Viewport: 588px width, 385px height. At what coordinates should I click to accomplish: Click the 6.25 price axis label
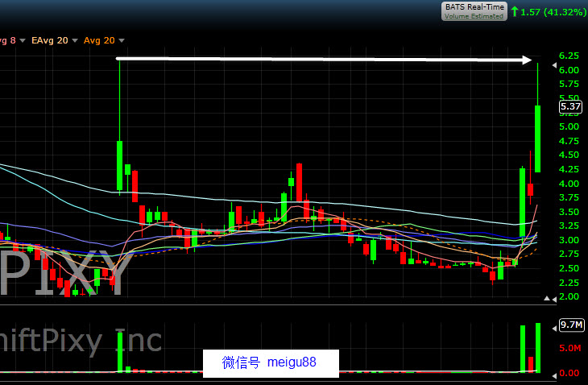[569, 56]
